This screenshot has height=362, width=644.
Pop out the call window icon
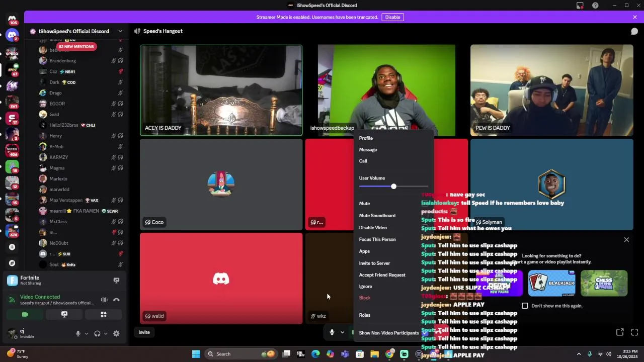click(x=620, y=332)
